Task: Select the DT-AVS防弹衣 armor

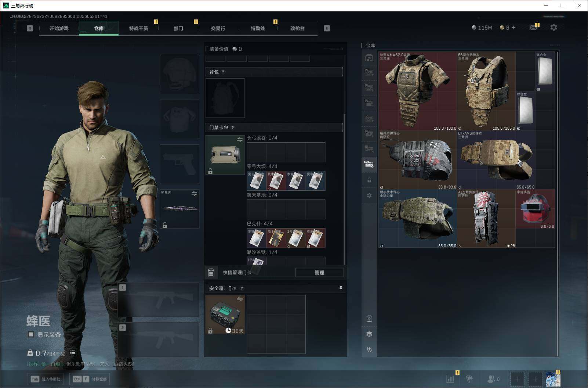Action: point(496,160)
